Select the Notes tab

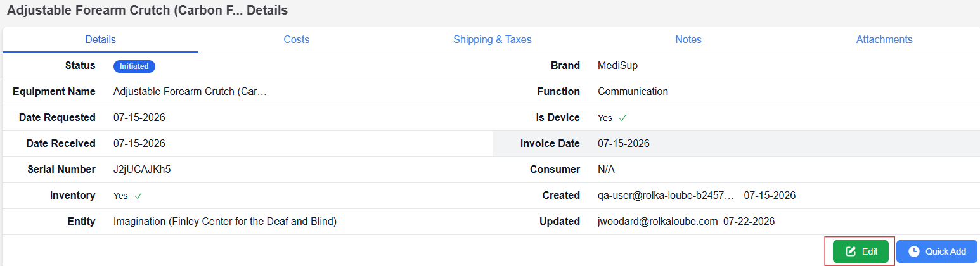coord(688,39)
